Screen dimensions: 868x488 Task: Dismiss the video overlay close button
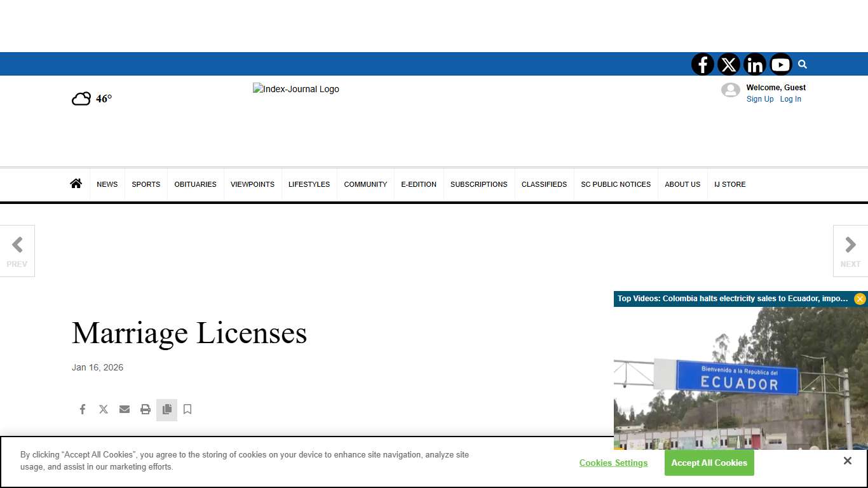pos(860,299)
